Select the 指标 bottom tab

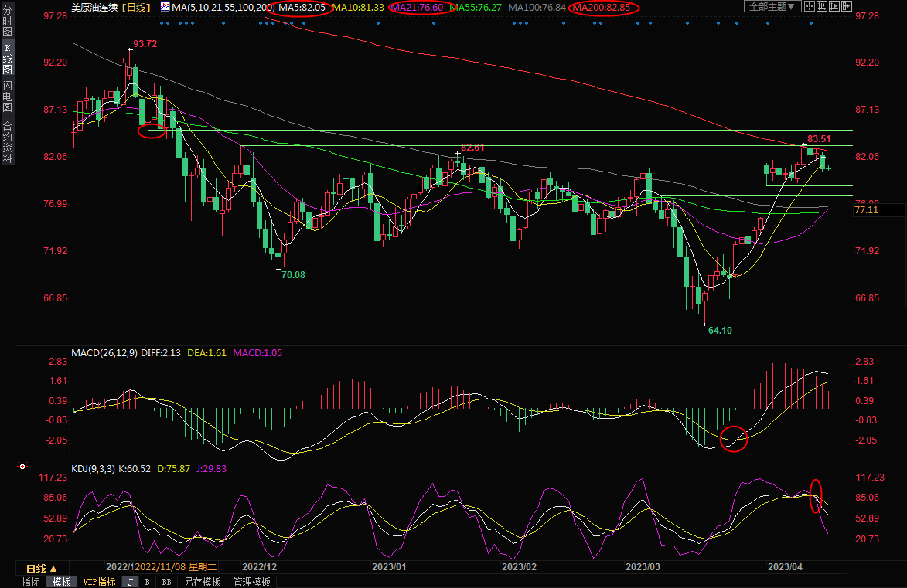[x=30, y=582]
